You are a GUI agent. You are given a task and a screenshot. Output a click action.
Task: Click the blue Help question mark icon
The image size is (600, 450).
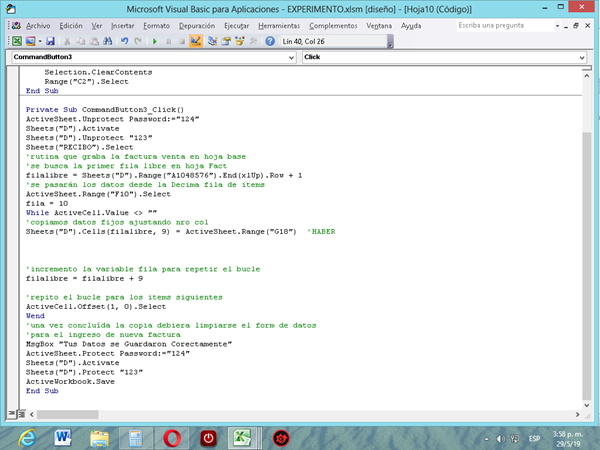click(x=270, y=41)
